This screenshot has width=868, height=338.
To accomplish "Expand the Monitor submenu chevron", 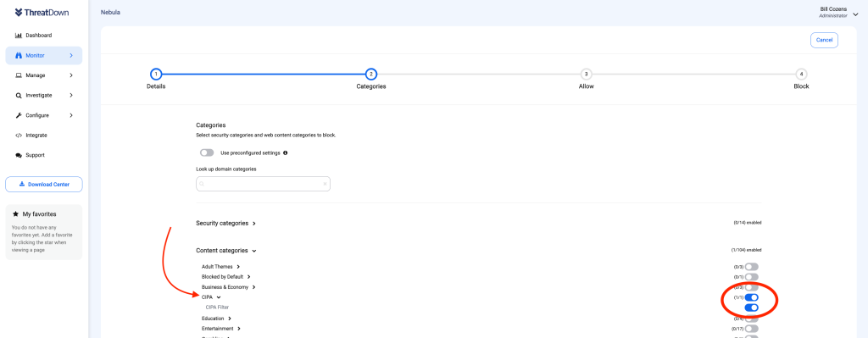I will pos(71,55).
